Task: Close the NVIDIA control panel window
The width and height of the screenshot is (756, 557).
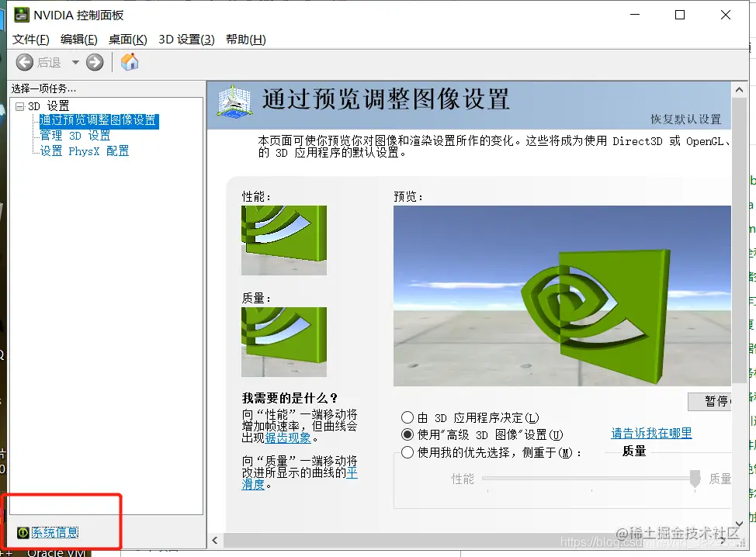Action: pyautogui.click(x=726, y=15)
